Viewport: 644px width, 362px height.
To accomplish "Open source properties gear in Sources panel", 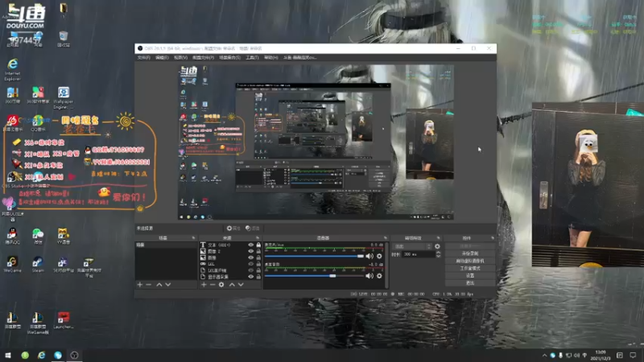I will [221, 285].
